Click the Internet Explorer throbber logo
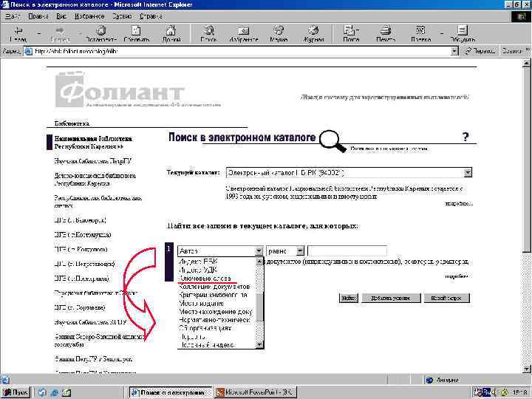Screen dimensions: 532x399 click(x=521, y=16)
